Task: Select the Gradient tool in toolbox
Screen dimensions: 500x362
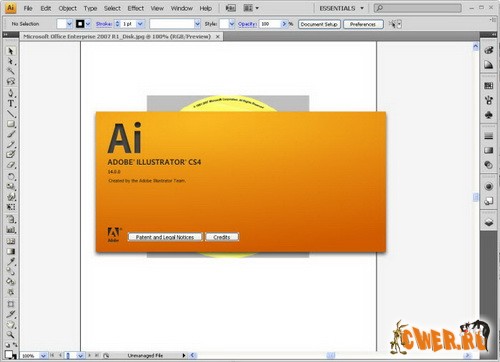Action: (11, 251)
